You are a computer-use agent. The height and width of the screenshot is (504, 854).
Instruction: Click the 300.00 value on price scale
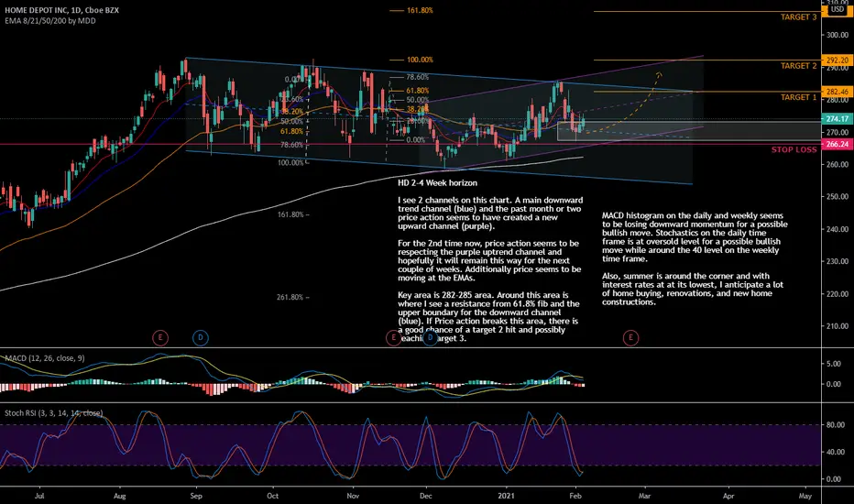coord(838,35)
